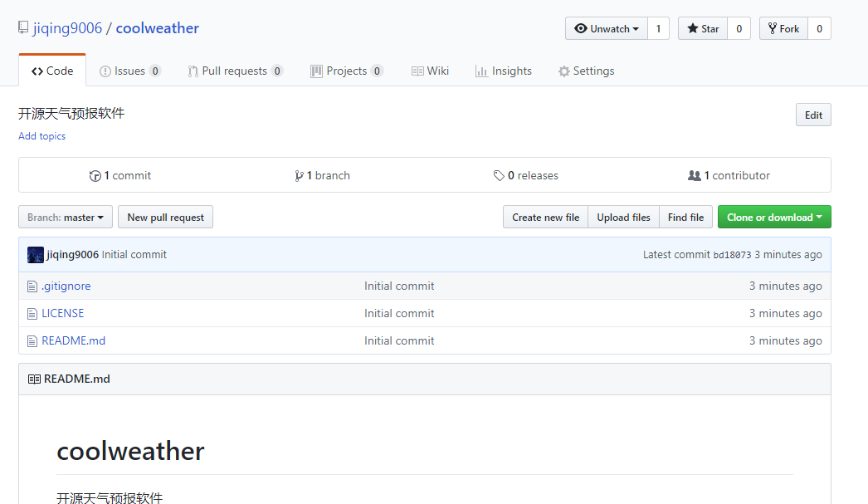Switch to the Projects tab
The width and height of the screenshot is (868, 504).
tap(347, 71)
